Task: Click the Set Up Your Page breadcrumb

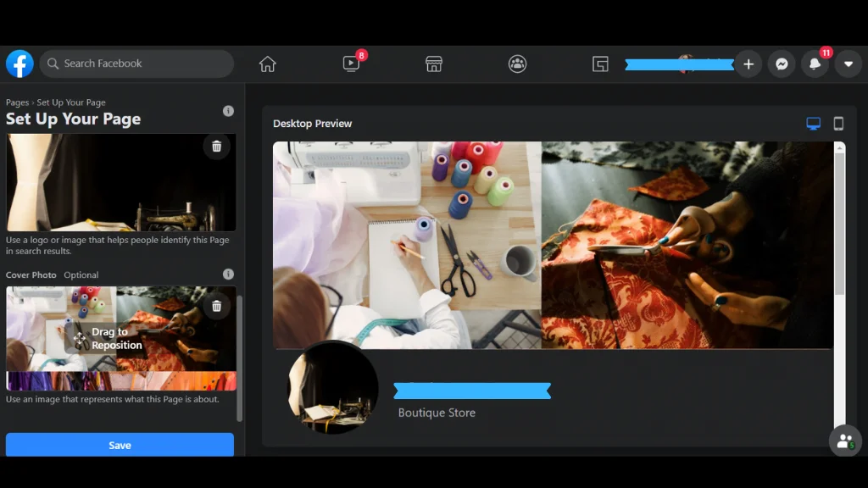Action: pos(71,103)
